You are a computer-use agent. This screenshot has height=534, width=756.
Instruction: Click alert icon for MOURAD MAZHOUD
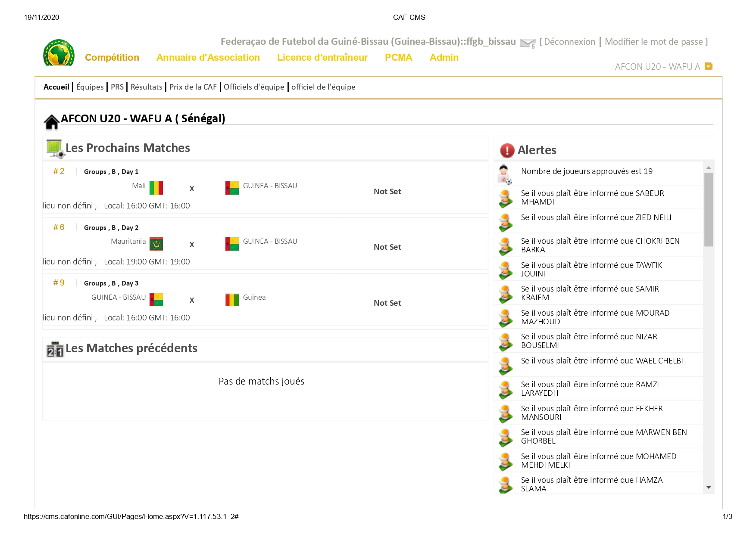[x=505, y=318]
